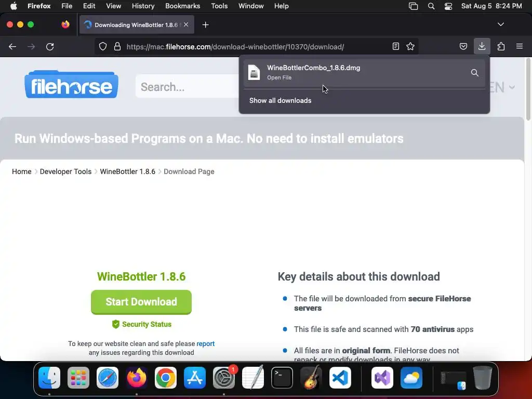Click the Downloads toolbar button
The image size is (532, 399).
(x=482, y=46)
